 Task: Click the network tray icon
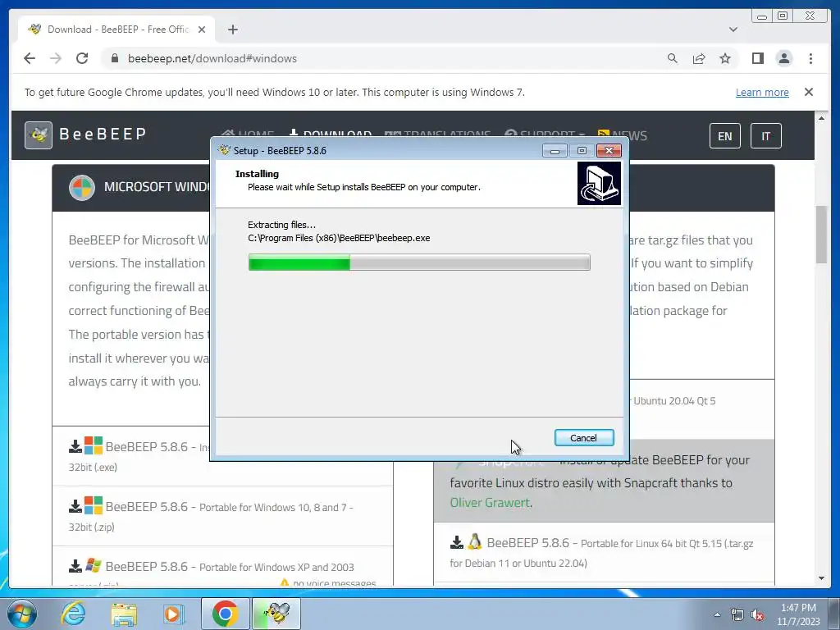click(737, 615)
